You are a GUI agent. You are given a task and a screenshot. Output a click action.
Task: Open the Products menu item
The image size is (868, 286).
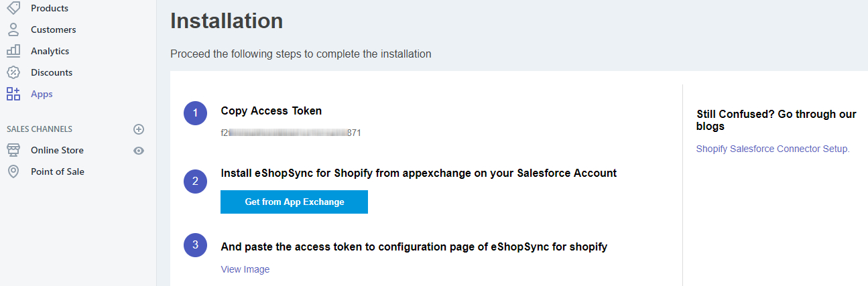[x=50, y=8]
